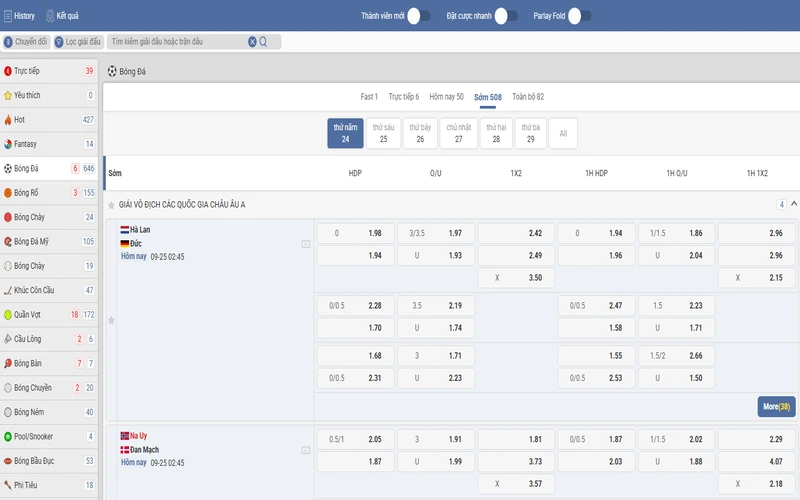The width and height of the screenshot is (800, 500).
Task: Click the league count badge 4
Action: 781,205
